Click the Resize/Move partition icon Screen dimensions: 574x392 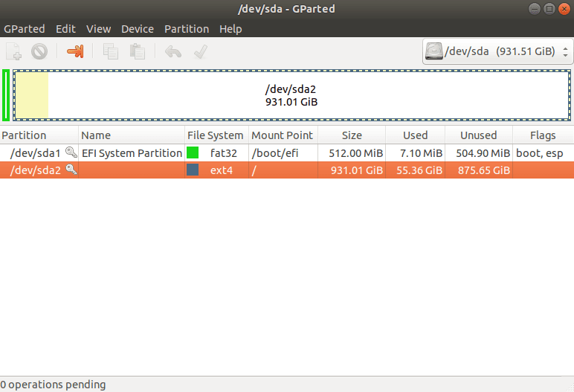(x=75, y=51)
